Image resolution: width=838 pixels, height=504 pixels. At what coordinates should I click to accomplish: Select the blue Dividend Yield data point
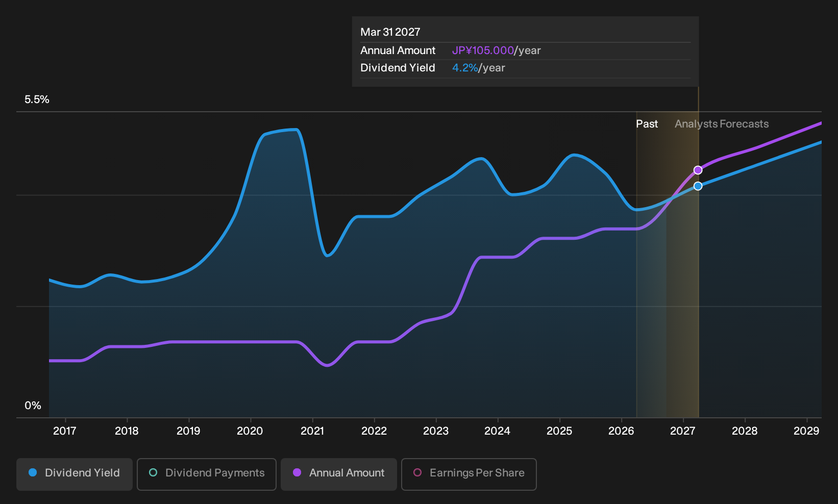click(x=698, y=186)
